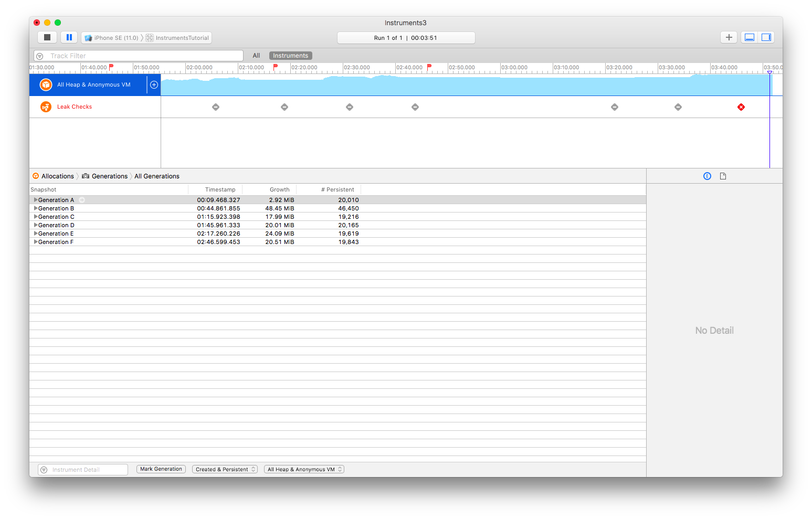Add a new instrument with the plus button
This screenshot has height=519, width=812.
[729, 37]
